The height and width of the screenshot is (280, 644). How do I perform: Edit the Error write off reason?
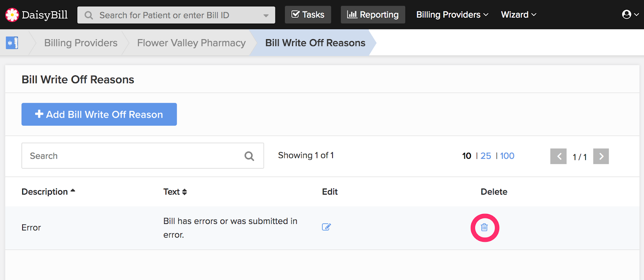(326, 227)
